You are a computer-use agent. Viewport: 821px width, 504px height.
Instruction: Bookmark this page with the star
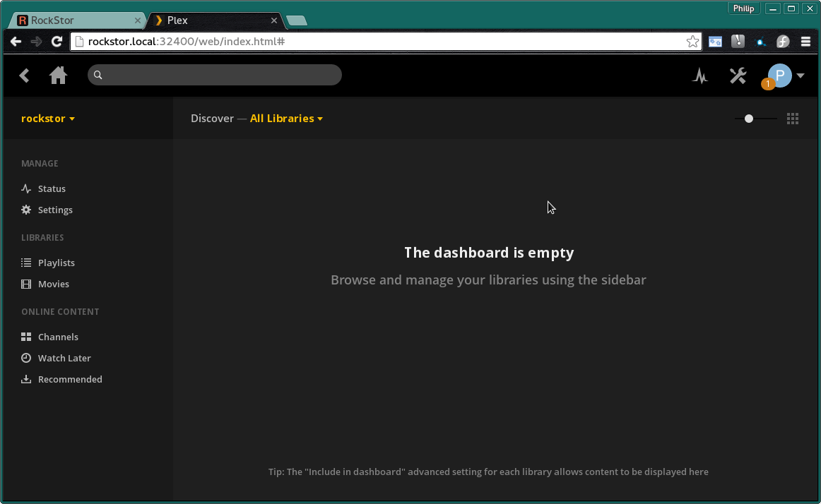(692, 42)
